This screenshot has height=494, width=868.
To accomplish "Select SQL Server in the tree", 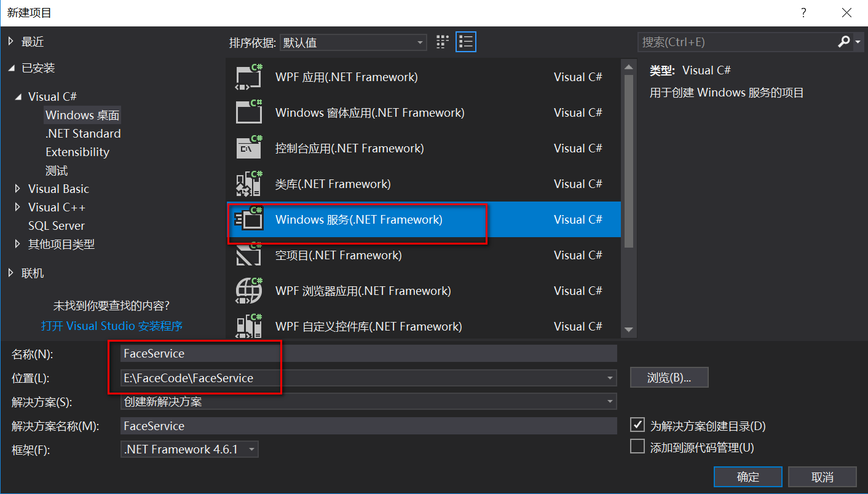I will pos(57,225).
